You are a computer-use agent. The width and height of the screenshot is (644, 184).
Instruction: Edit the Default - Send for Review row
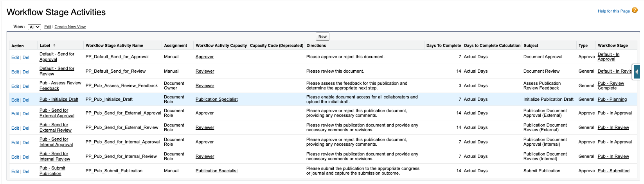point(15,72)
